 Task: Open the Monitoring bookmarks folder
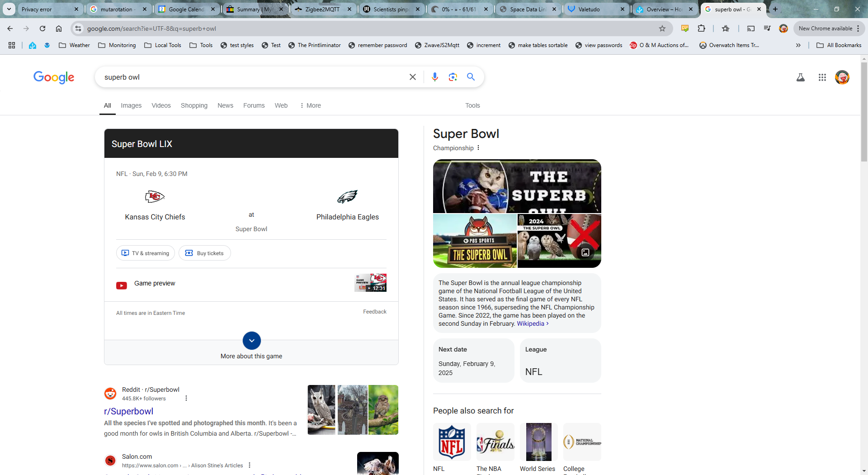[x=117, y=45]
